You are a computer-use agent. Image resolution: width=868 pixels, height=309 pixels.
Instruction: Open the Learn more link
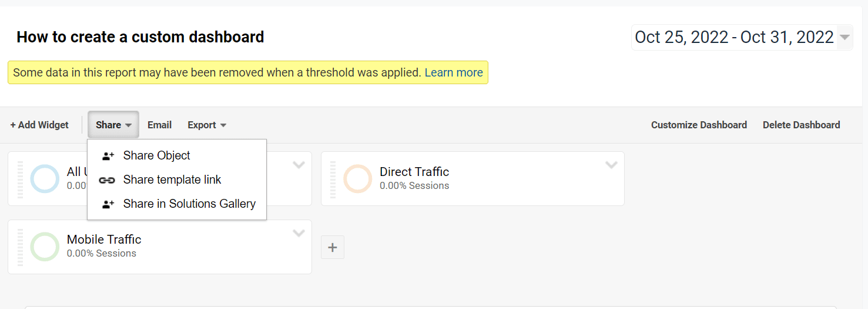coord(454,72)
